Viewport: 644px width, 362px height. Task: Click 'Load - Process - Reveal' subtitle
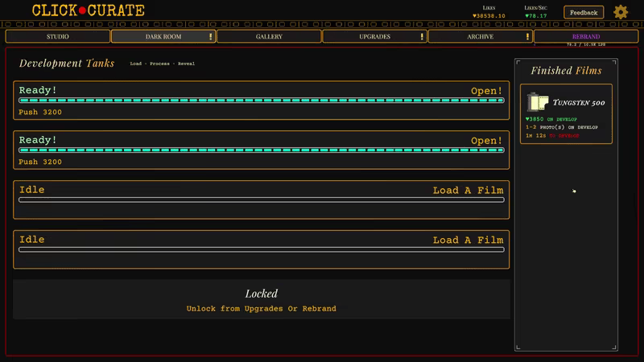click(x=163, y=64)
